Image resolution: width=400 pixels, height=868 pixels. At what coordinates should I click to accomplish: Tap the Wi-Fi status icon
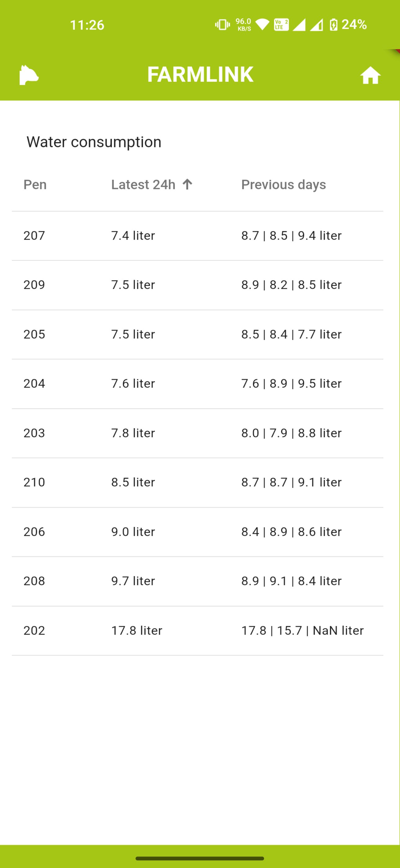pos(262,25)
